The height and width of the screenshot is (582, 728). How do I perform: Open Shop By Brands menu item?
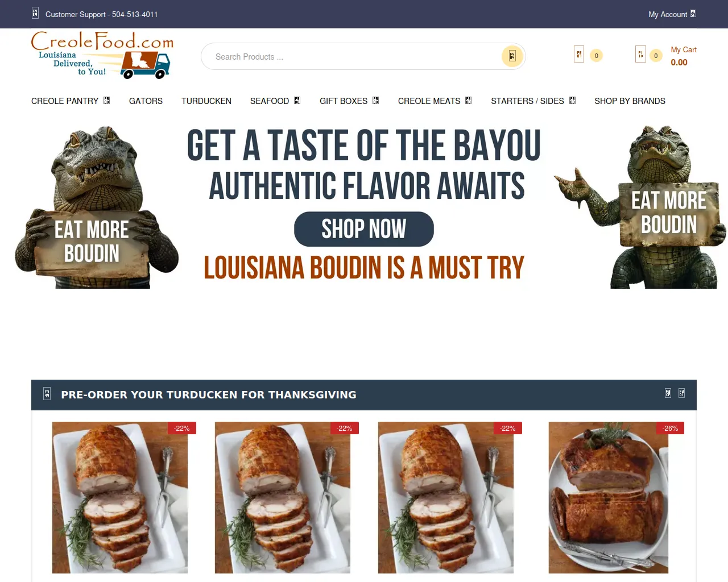click(630, 101)
